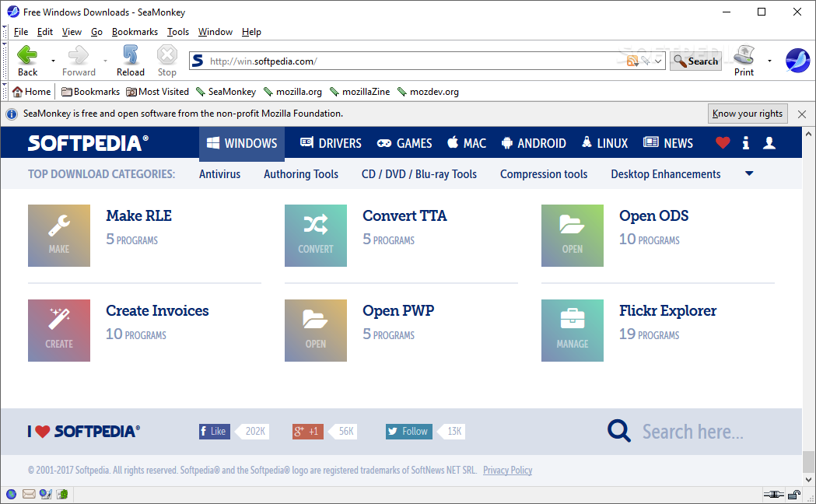816x504 pixels.
Task: Select the WINDOWS section tab
Action: 241,142
